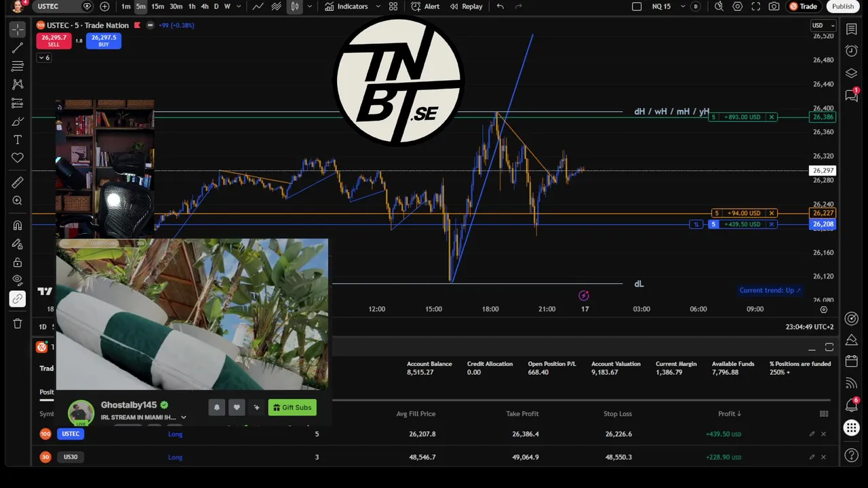Expand the collapsed indicator legend
The height and width of the screenshot is (488, 868).
tap(43, 58)
